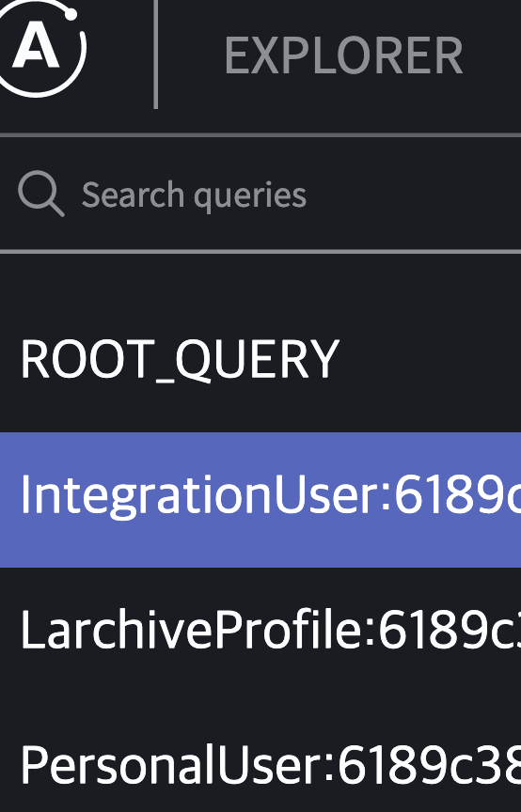Select the IntegrationUser:6189 cache entry

coord(260,500)
